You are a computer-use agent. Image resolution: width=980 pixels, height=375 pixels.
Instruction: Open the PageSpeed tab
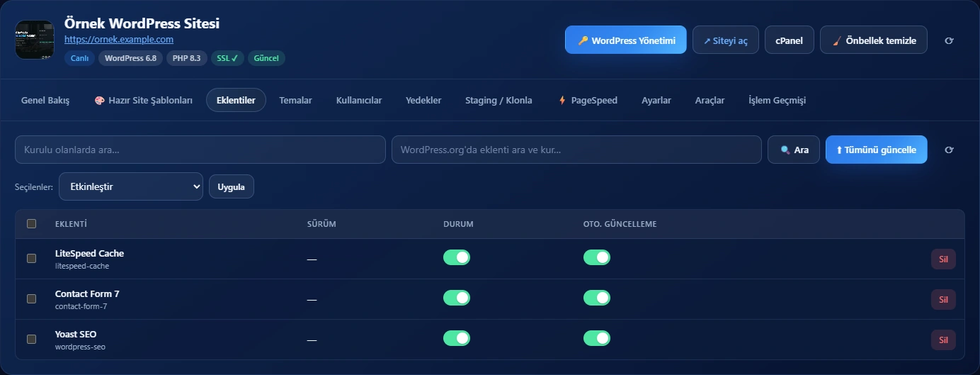tap(588, 100)
